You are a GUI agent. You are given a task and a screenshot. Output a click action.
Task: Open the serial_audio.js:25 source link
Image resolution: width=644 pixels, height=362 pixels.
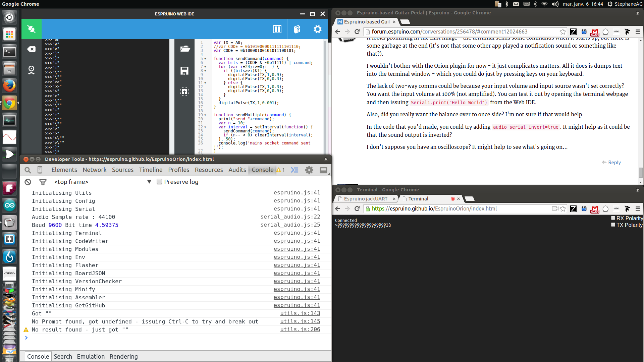point(290,225)
